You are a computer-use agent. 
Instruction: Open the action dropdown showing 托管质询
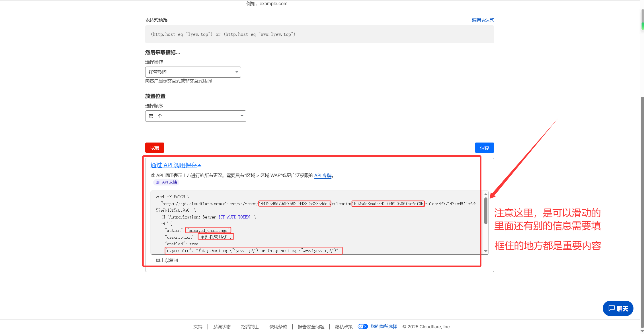193,72
